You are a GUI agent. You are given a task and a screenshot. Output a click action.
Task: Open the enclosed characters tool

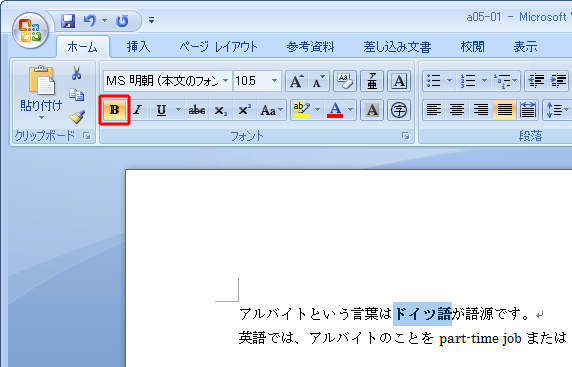point(399,110)
